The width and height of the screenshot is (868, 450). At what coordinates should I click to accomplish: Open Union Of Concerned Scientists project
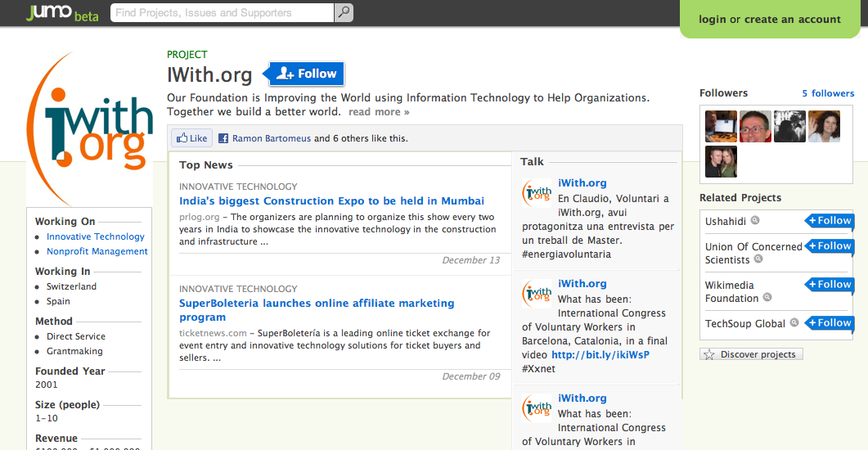[753, 254]
